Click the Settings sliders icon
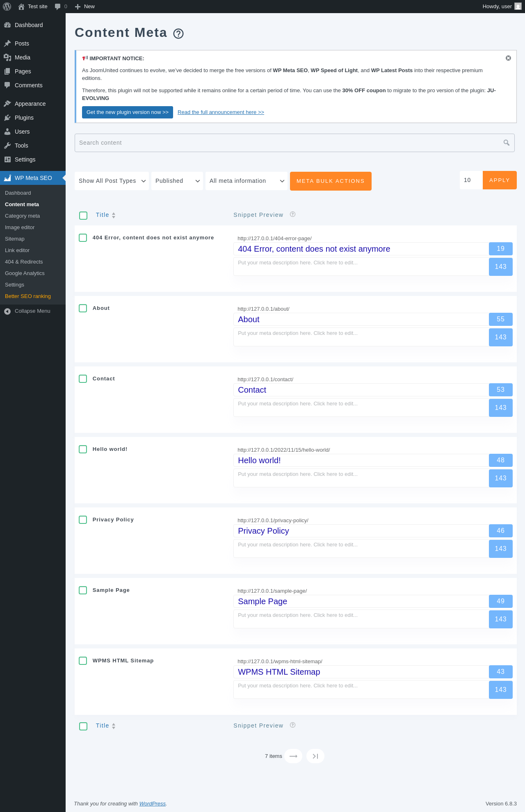The height and width of the screenshot is (812, 525). pyautogui.click(x=7, y=159)
